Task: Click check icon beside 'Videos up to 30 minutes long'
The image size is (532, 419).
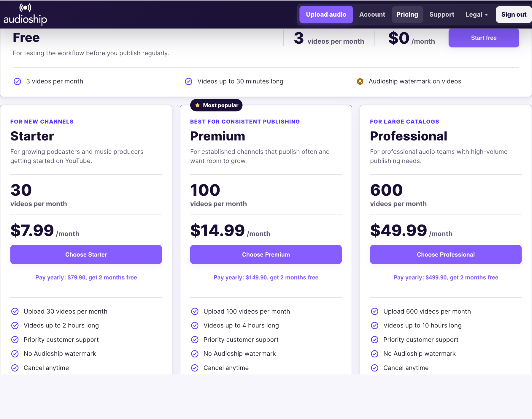Action: [x=189, y=81]
